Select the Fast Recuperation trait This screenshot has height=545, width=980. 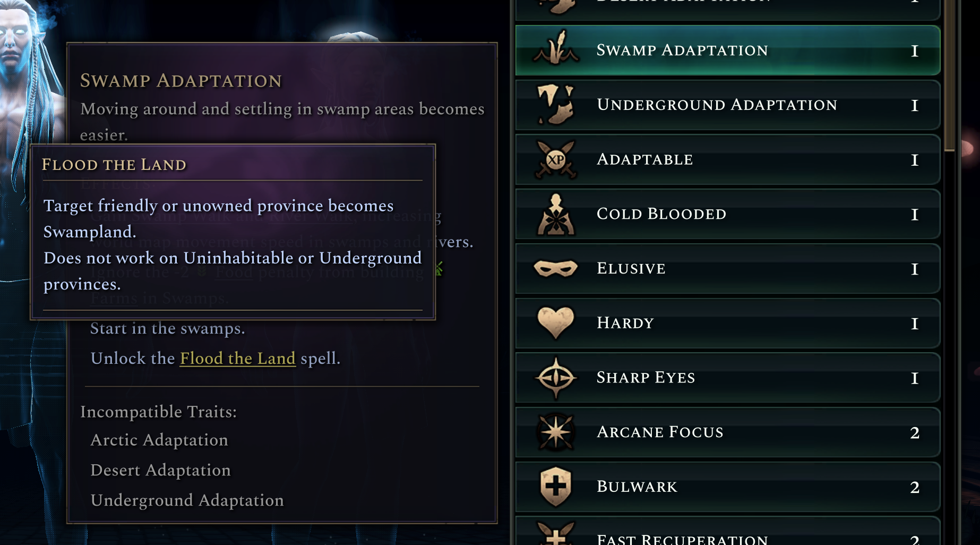tap(727, 535)
